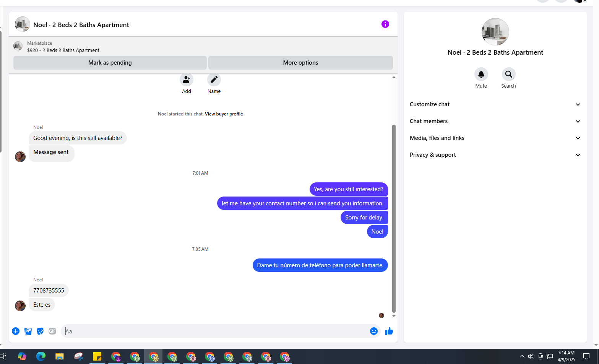Click the chat title Noel · 2 Beds 2 Baths Apartment in header
This screenshot has height=364, width=599.
point(81,25)
